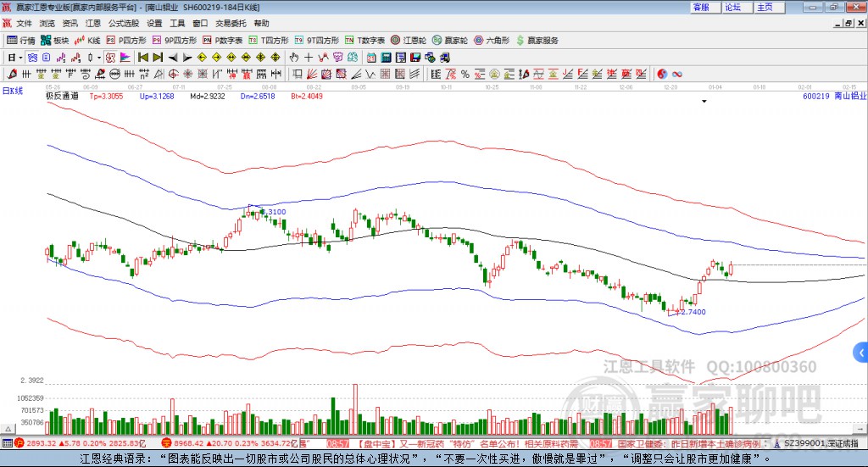Open the dropdown beside the first toolbar icon
The image size is (868, 467).
coord(20,58)
